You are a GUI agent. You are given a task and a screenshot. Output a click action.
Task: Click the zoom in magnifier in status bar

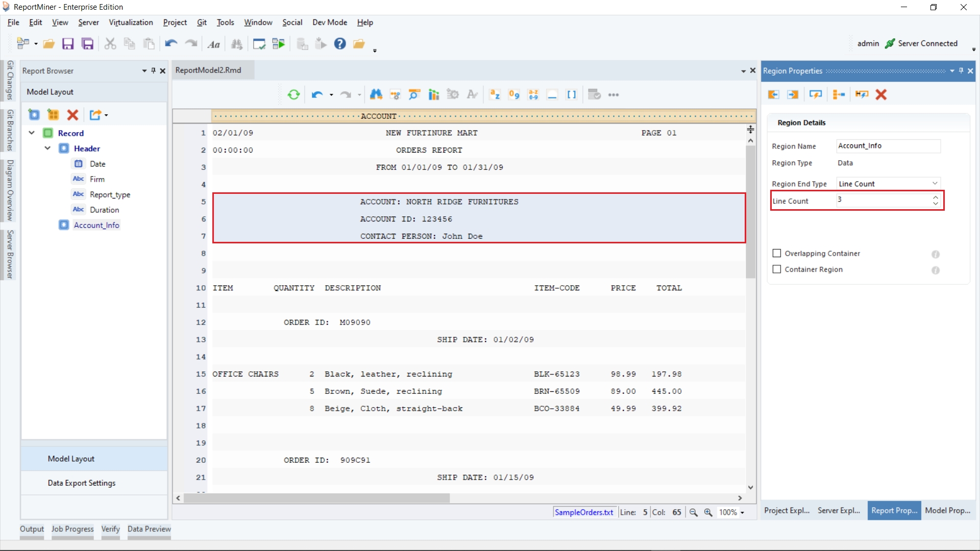coord(708,512)
